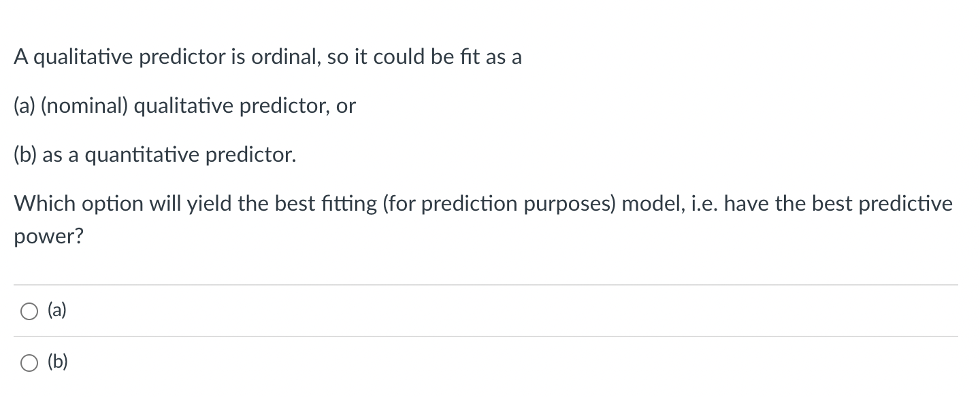Click the line reading (b) as a quantitative predictor
Screen dimensions: 980x397
[x=154, y=154]
